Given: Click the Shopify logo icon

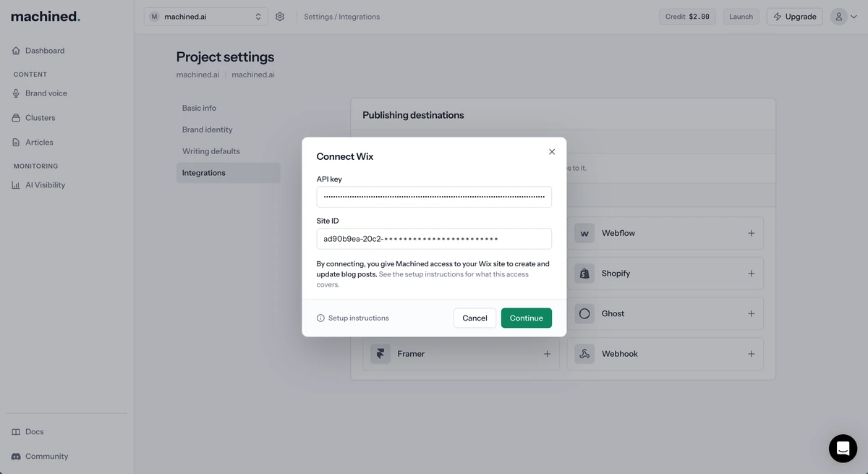Looking at the screenshot, I should pyautogui.click(x=584, y=274).
